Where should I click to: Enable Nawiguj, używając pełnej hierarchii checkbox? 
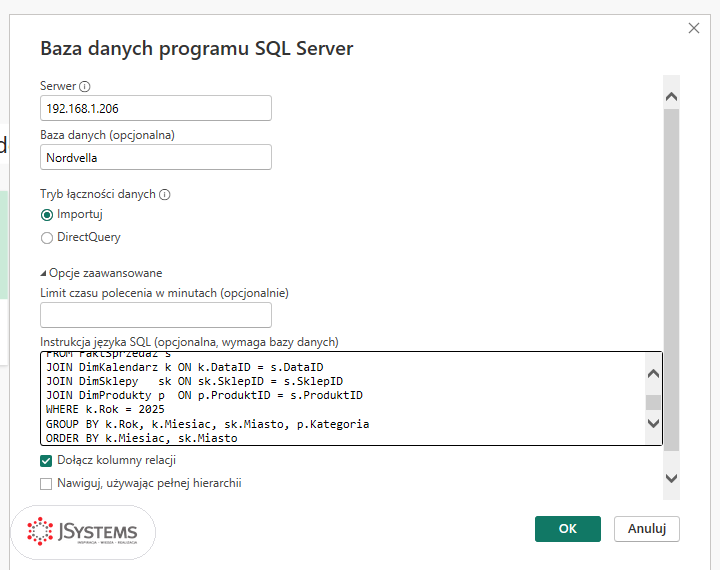click(x=46, y=484)
